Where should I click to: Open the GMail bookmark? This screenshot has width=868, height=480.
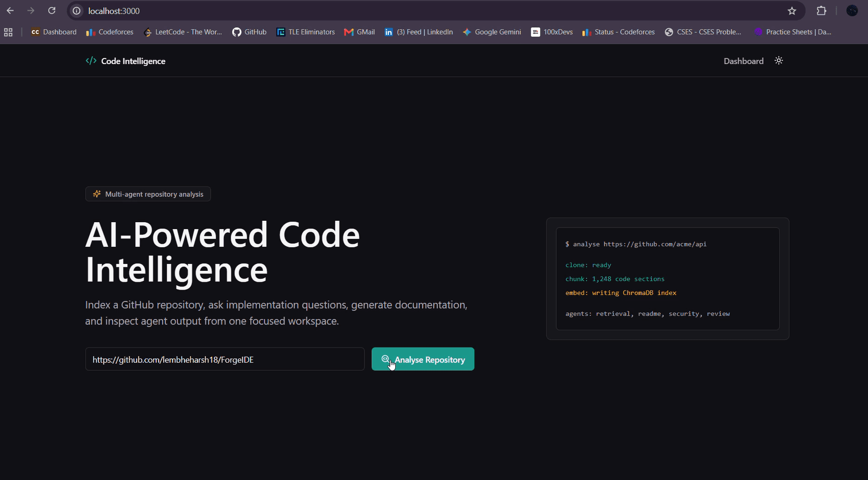(x=360, y=32)
